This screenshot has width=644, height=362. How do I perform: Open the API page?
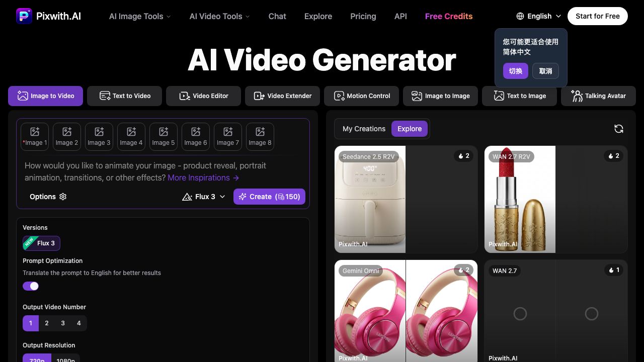(x=400, y=16)
